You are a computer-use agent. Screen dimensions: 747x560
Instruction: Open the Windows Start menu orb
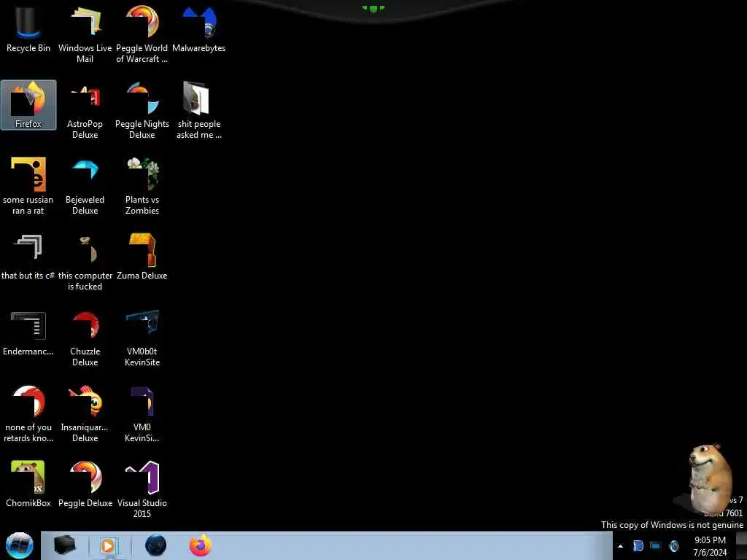[20, 545]
